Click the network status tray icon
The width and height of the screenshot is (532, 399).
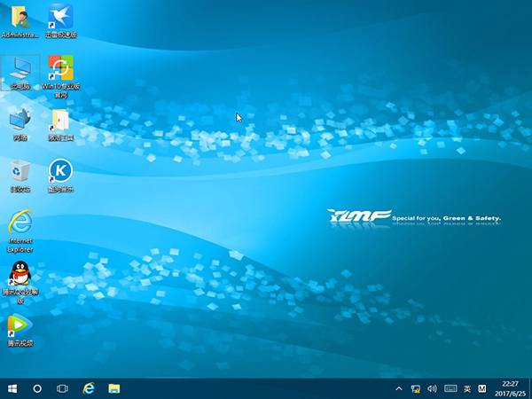click(416, 388)
